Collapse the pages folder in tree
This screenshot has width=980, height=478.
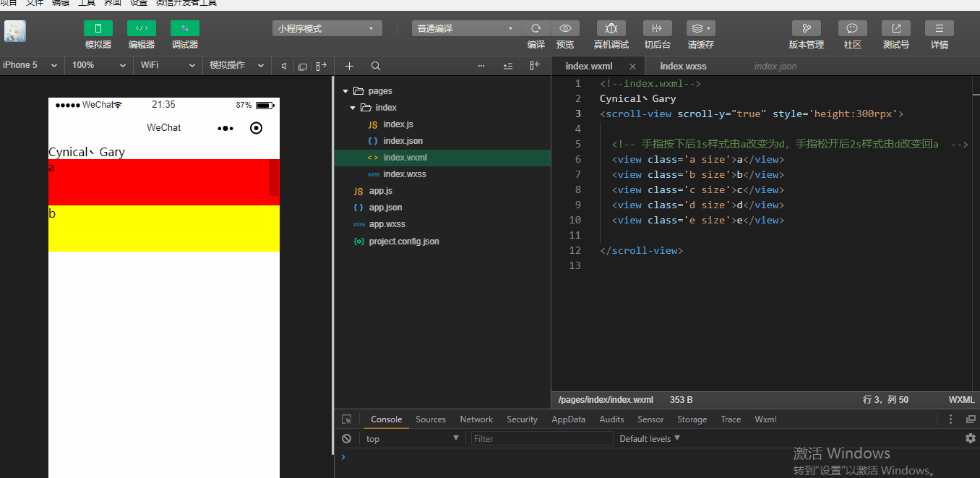(346, 91)
